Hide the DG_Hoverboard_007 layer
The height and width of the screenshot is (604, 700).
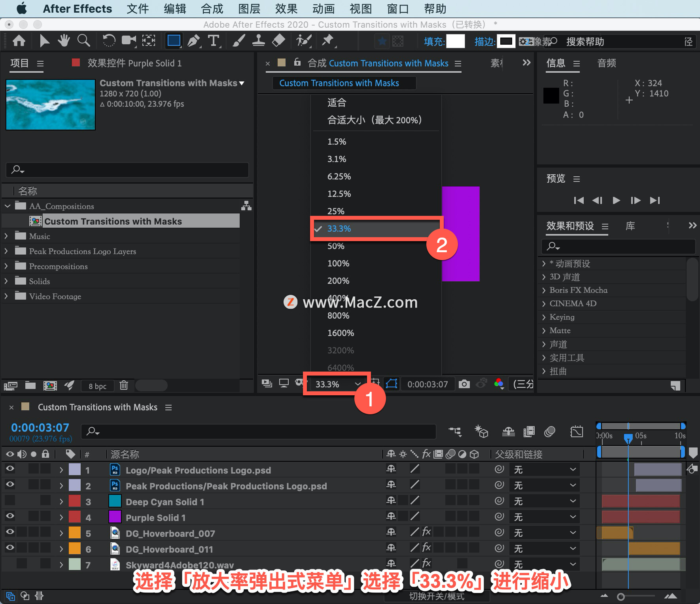[10, 532]
